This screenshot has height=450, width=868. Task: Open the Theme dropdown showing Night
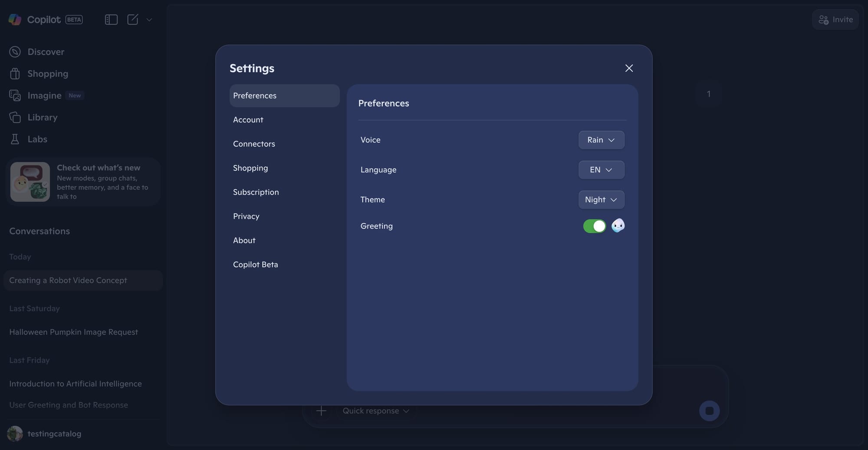[601, 200]
